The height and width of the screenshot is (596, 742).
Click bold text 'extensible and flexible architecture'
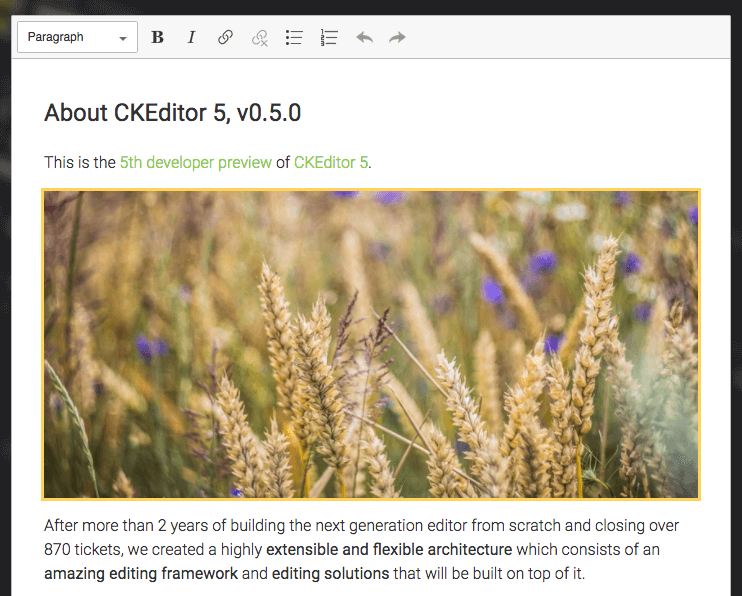click(389, 550)
